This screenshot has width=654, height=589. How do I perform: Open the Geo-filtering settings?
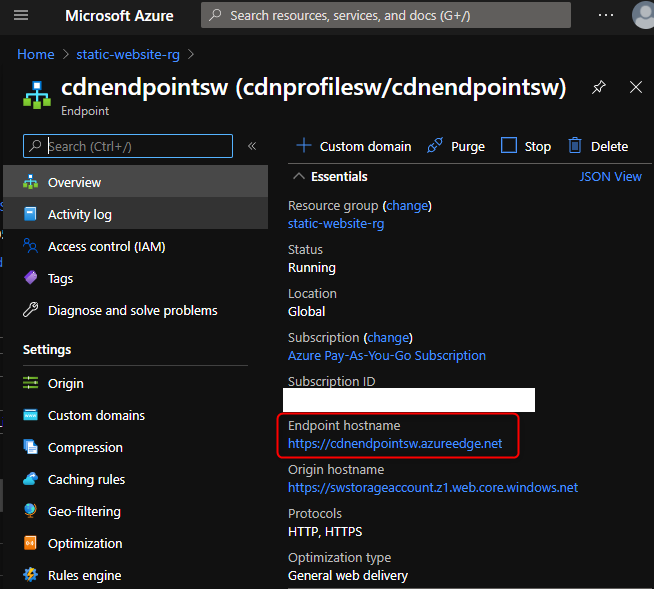coord(84,511)
